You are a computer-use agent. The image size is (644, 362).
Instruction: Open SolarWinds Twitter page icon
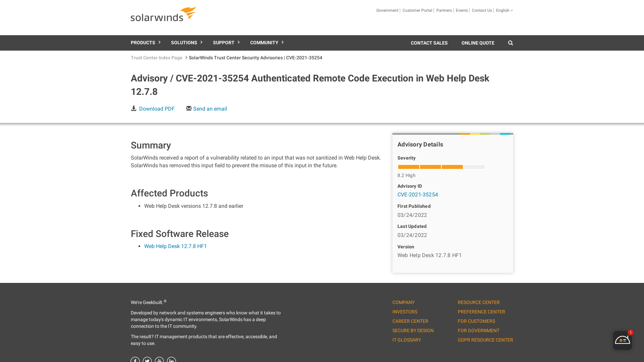(147, 360)
